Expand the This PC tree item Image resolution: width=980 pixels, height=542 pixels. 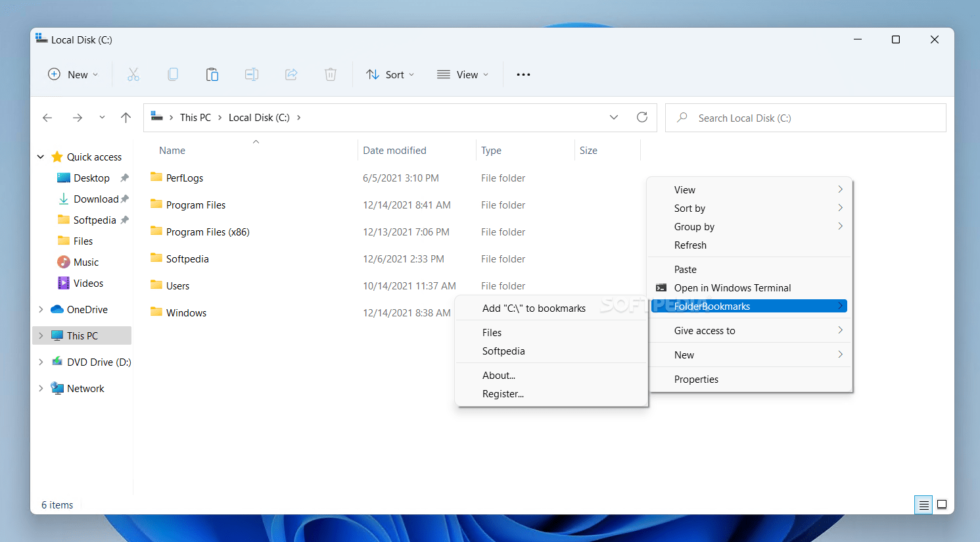point(41,335)
